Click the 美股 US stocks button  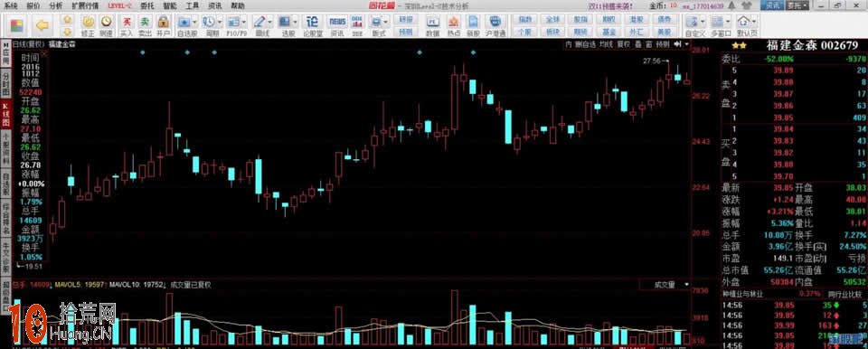pyautogui.click(x=665, y=32)
